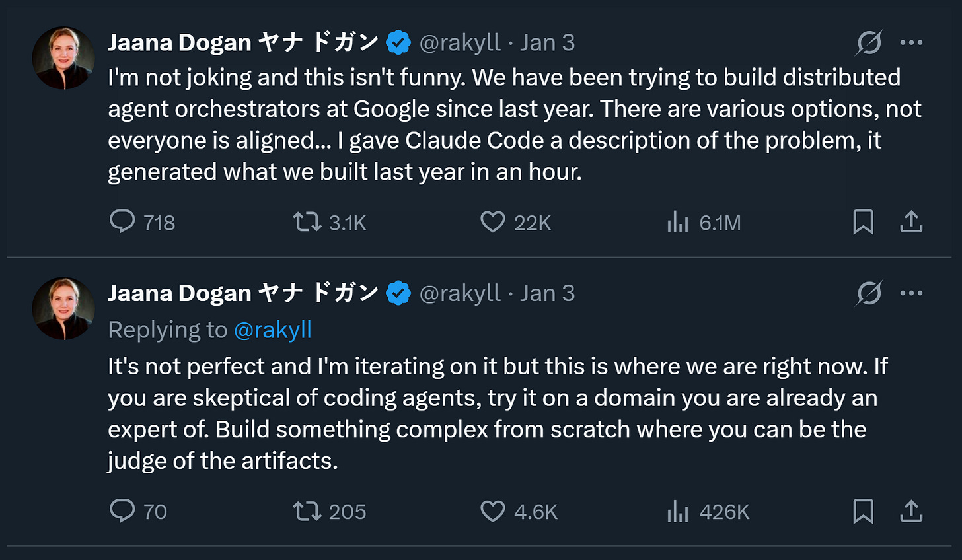Ask Grok about the first post
The height and width of the screenshot is (560, 962).
pyautogui.click(x=868, y=42)
